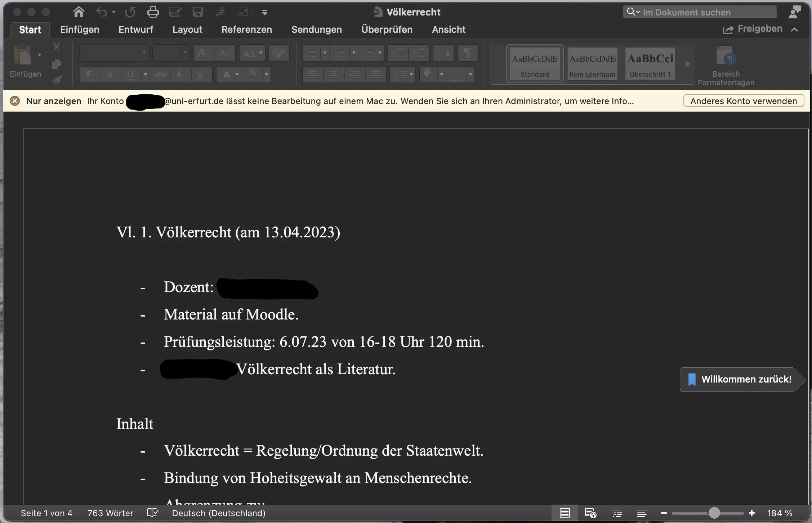Toggle paragraph marks pilcrow button

(468, 53)
